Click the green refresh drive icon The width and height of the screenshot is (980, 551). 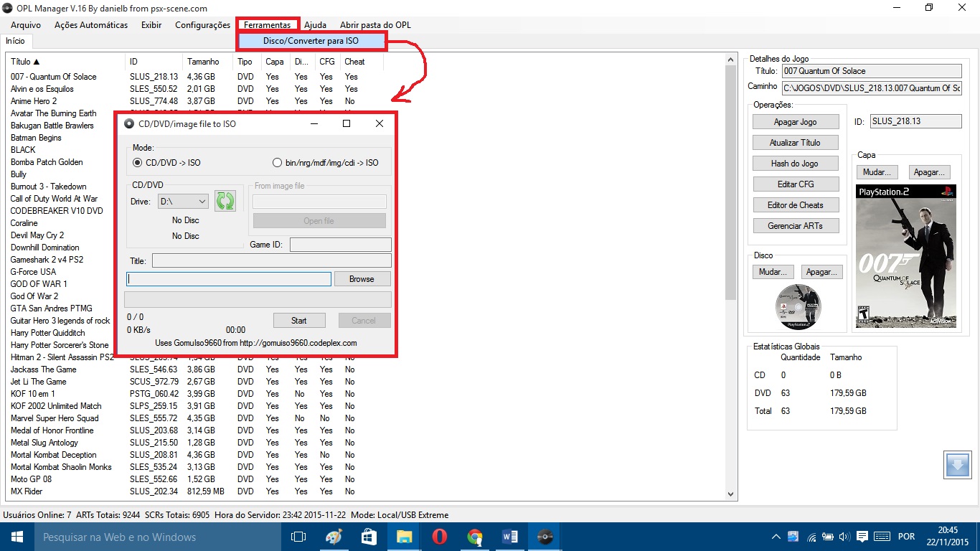225,201
